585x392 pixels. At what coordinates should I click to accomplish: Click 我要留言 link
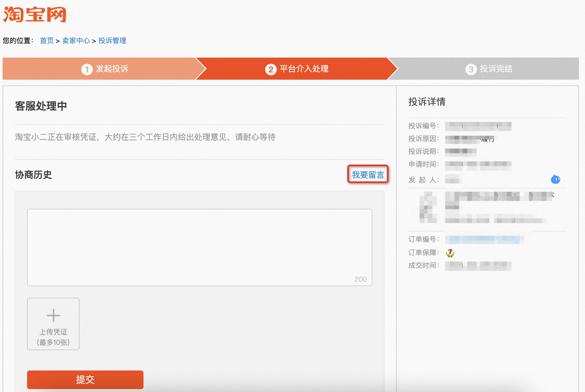tap(368, 174)
